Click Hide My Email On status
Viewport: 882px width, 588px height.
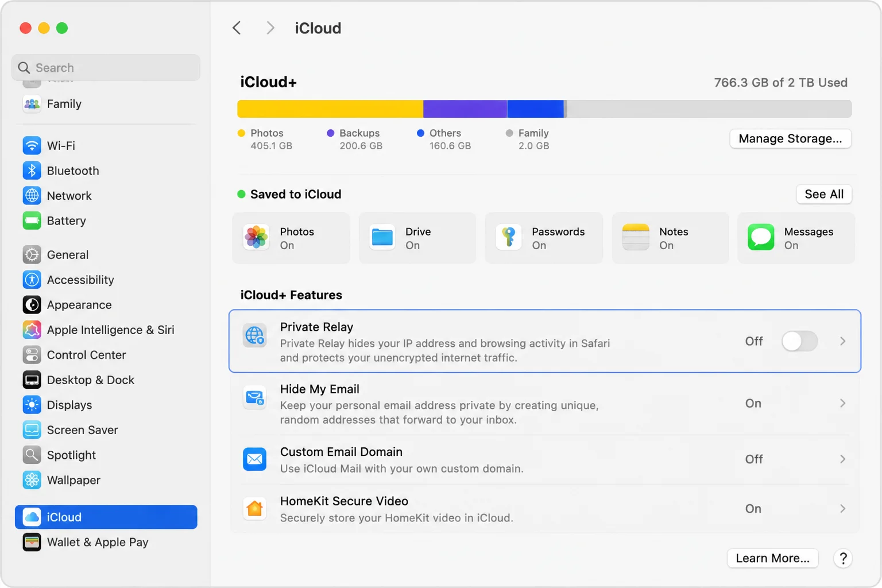pos(753,403)
